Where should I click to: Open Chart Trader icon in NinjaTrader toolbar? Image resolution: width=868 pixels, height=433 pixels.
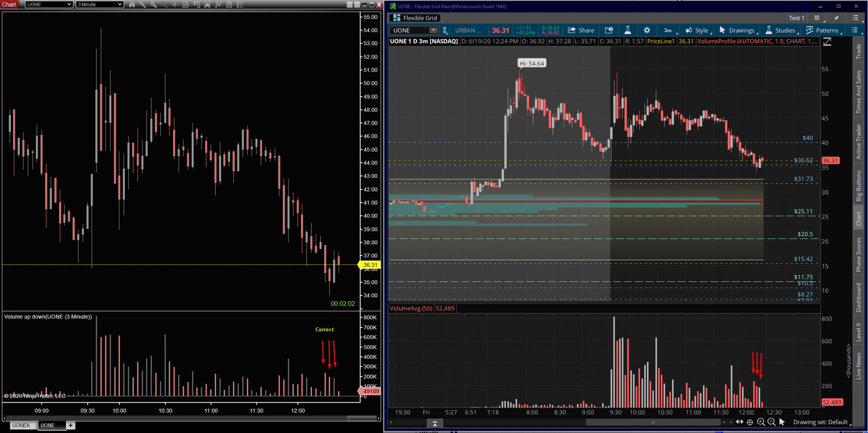[196, 5]
